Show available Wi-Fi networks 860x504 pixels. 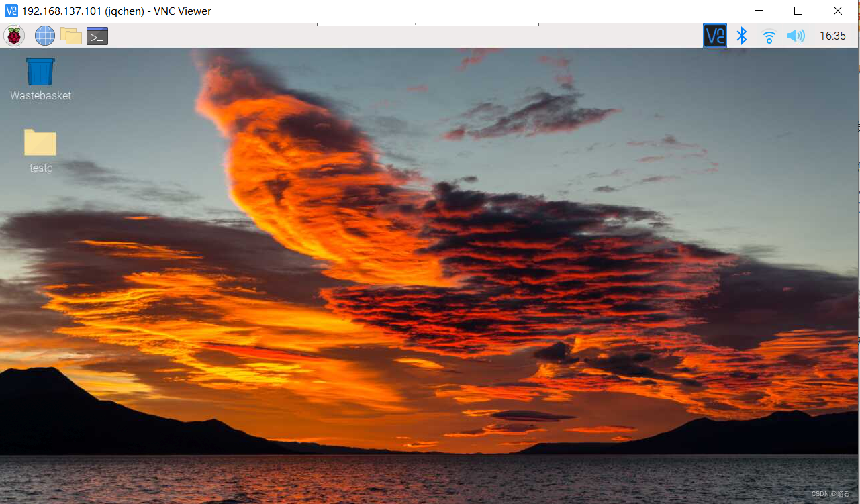(769, 36)
